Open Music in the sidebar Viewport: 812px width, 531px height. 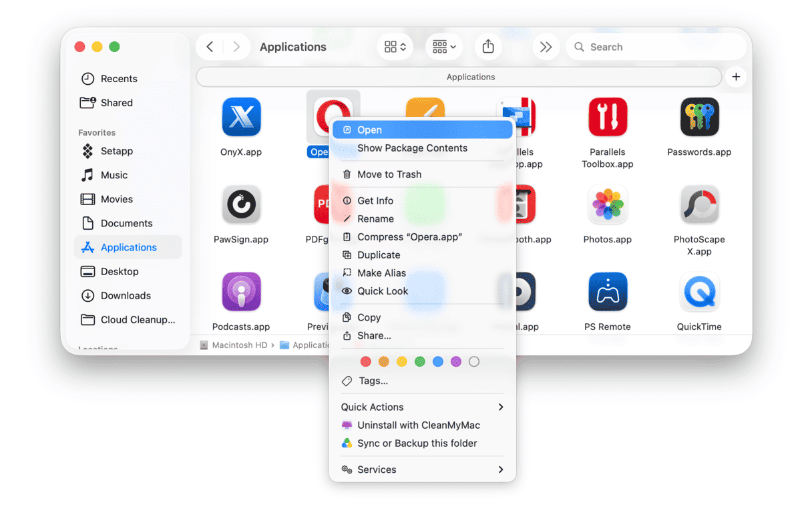point(128,175)
